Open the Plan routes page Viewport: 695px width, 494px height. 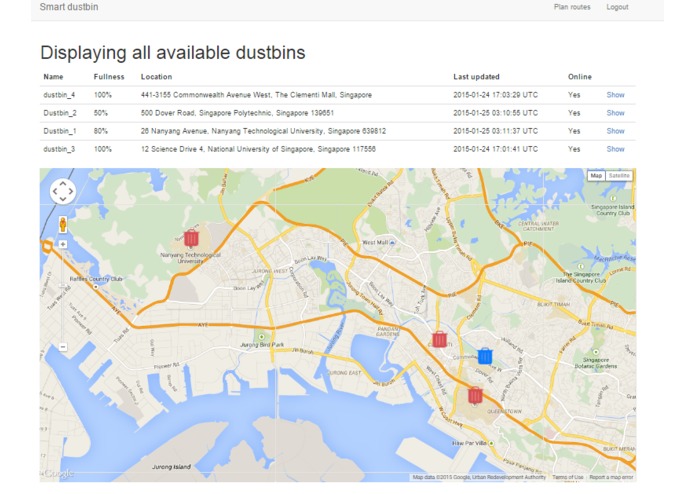[572, 7]
